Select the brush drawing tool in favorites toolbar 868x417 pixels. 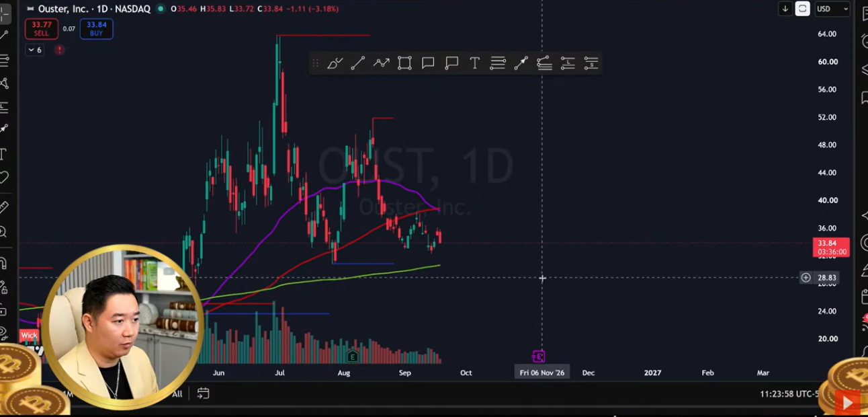[x=335, y=63]
